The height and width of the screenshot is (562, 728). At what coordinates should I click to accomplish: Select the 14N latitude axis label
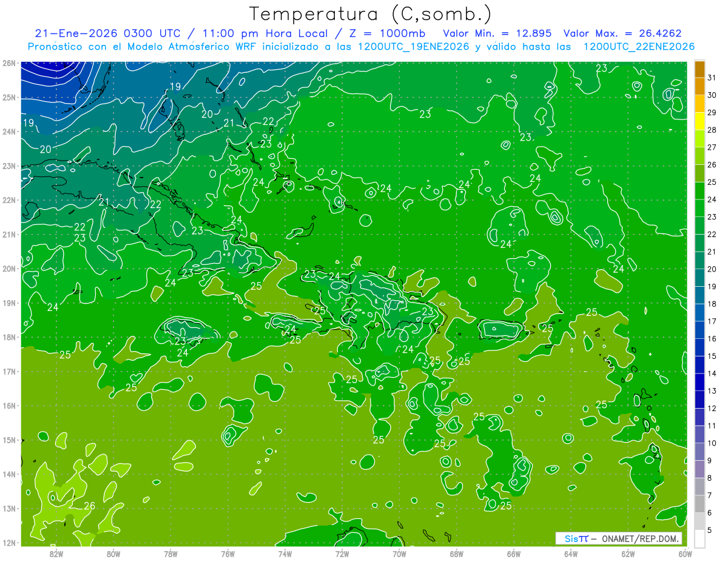(x=8, y=474)
